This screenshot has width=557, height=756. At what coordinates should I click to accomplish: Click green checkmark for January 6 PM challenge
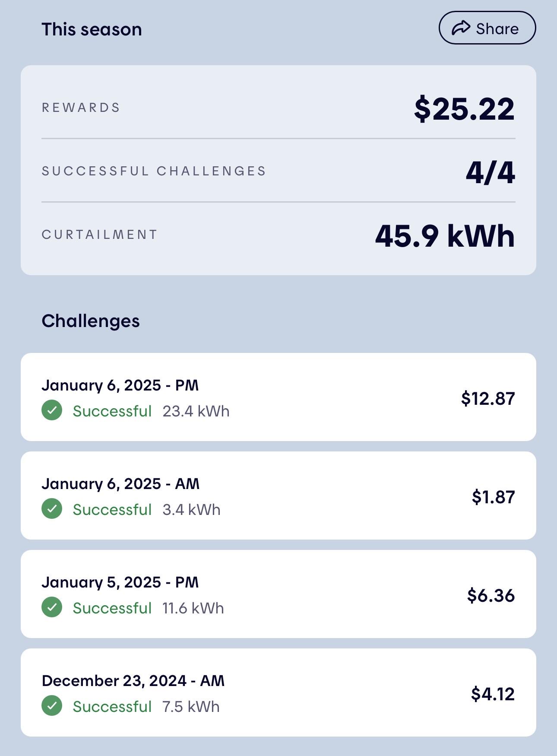(x=52, y=410)
